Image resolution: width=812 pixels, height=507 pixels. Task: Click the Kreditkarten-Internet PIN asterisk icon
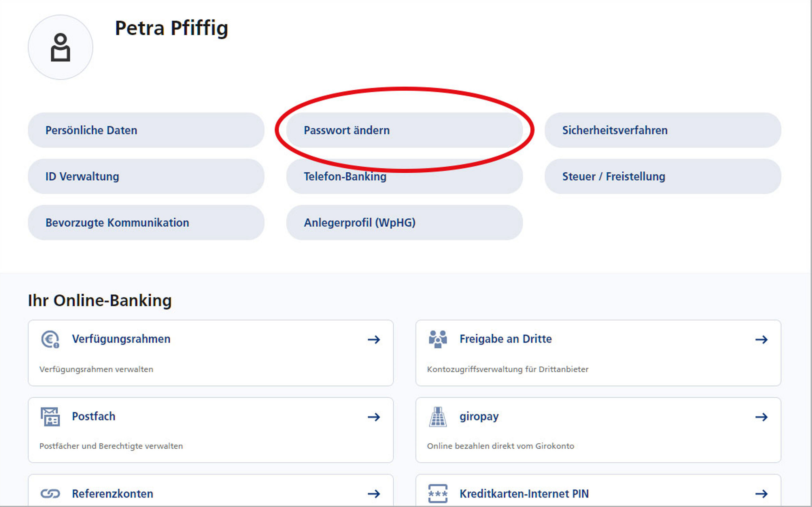[x=438, y=494]
